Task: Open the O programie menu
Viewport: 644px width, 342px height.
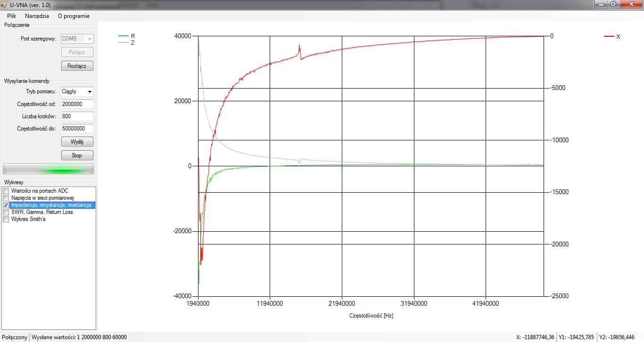Action: tap(74, 16)
